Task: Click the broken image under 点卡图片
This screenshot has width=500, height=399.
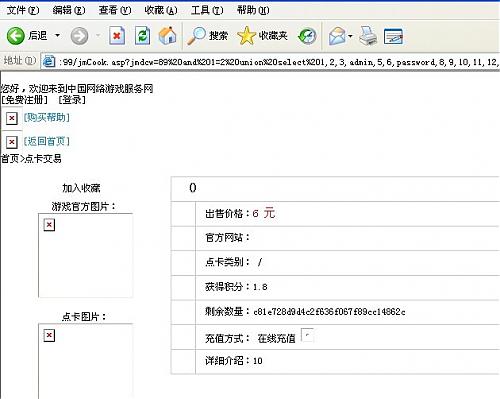Action: coord(49,335)
